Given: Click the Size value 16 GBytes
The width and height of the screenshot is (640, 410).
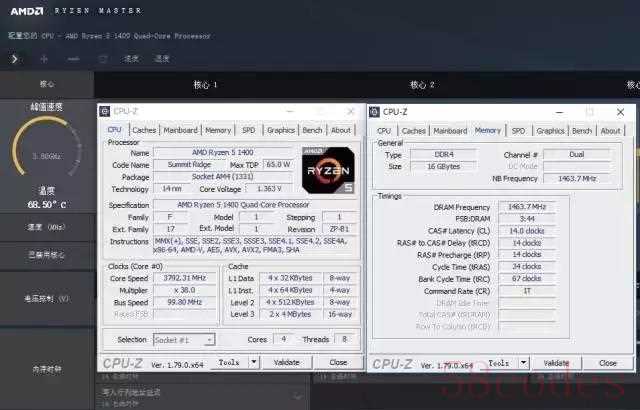Looking at the screenshot, I should coord(444,166).
